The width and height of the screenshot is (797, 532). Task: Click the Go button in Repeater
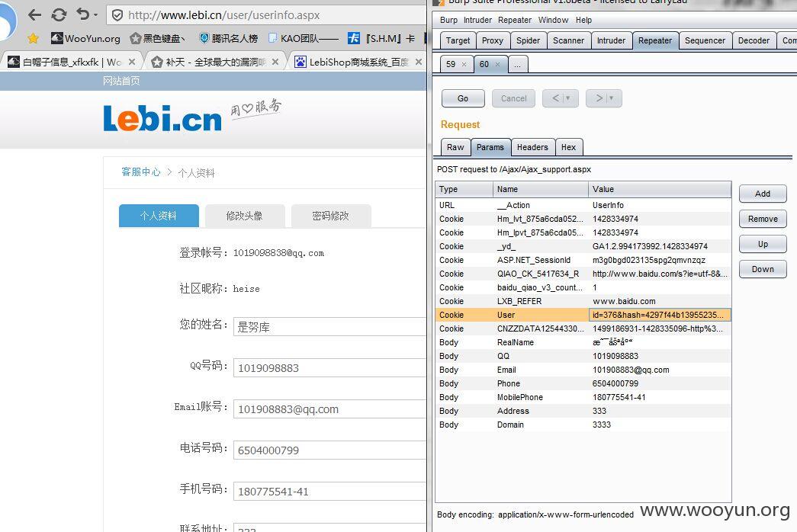pyautogui.click(x=463, y=98)
